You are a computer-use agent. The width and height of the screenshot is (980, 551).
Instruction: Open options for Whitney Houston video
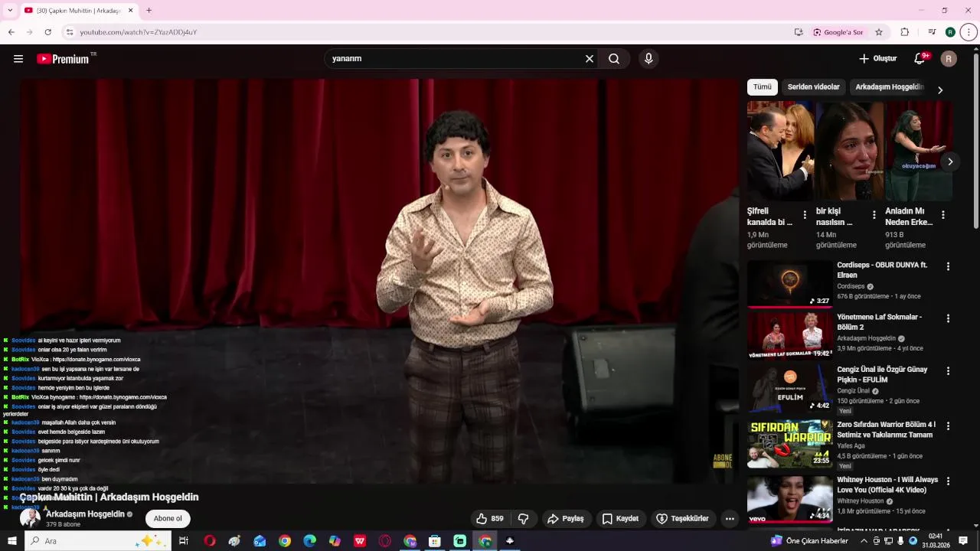(948, 481)
